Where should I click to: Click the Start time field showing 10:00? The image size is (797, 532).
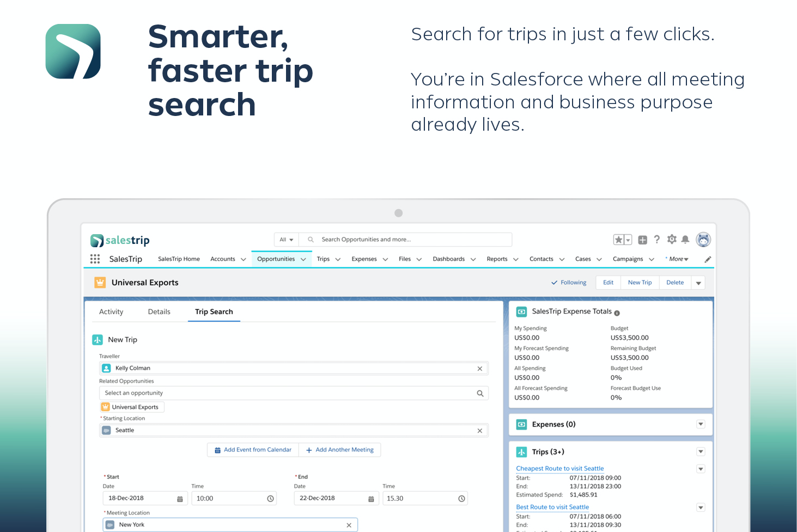pos(234,499)
